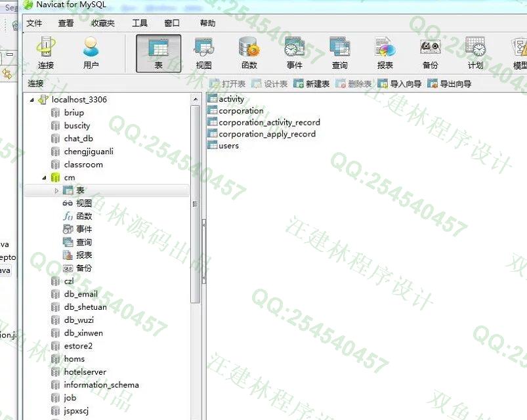
Task: Select 查询 under cm database
Action: tap(84, 242)
